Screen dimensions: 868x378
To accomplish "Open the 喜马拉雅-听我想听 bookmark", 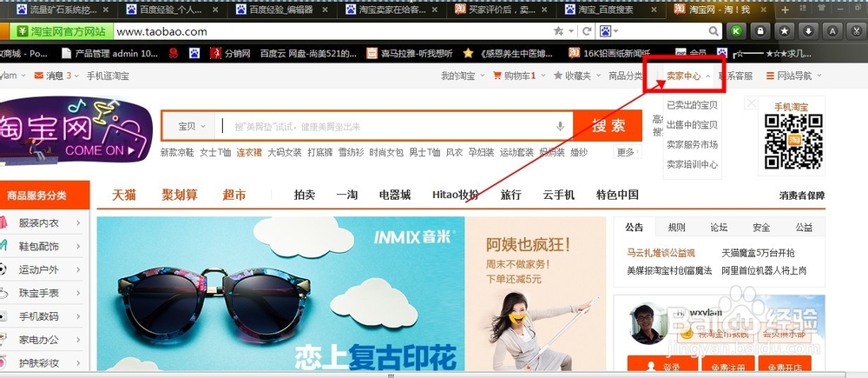I will click(x=409, y=53).
